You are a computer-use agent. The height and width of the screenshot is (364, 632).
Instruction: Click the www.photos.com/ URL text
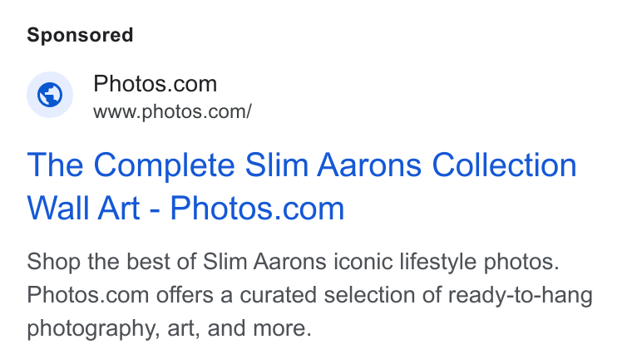172,111
